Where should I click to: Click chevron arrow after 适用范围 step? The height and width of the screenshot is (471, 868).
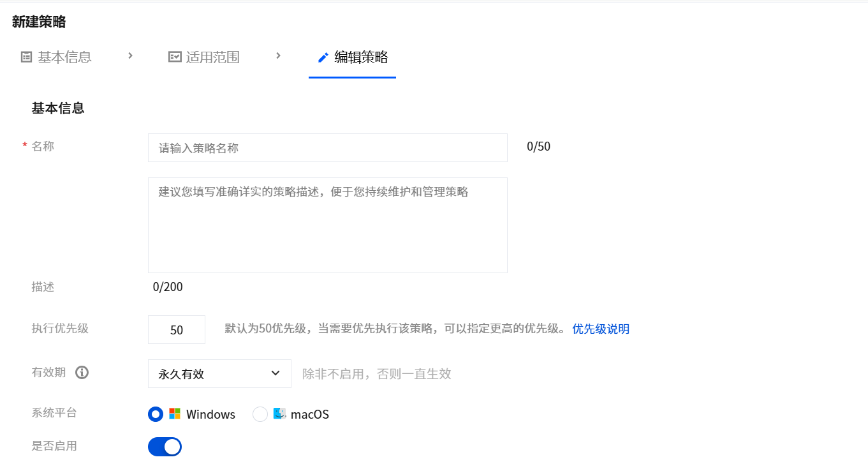coord(278,56)
